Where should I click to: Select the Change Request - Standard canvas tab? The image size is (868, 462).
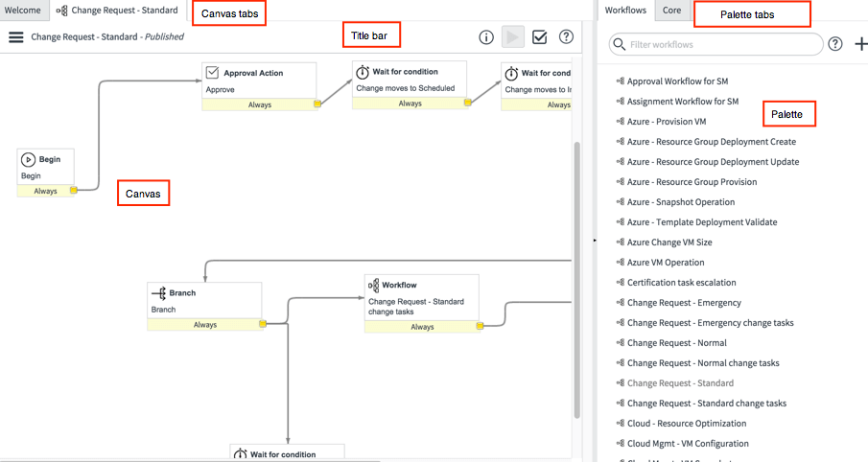point(117,10)
